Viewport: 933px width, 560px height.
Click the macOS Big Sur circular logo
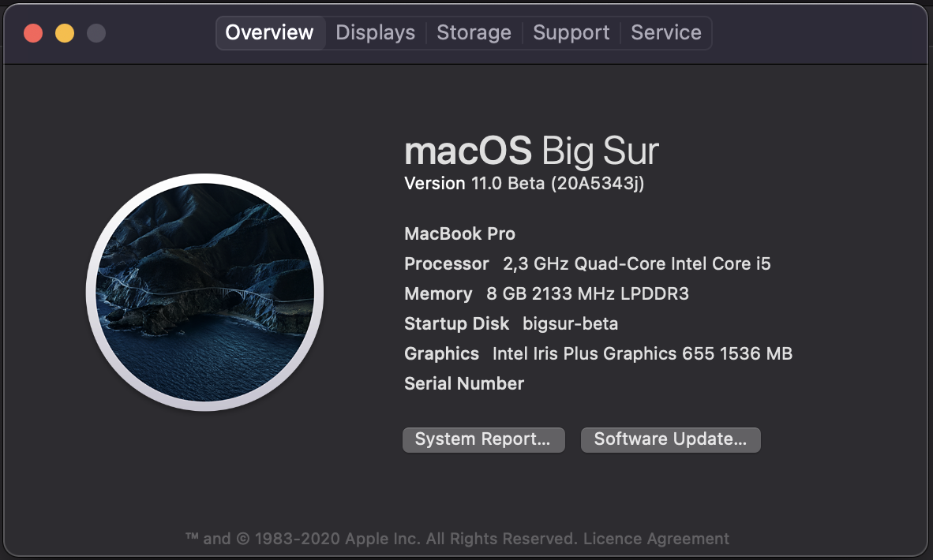pos(204,292)
